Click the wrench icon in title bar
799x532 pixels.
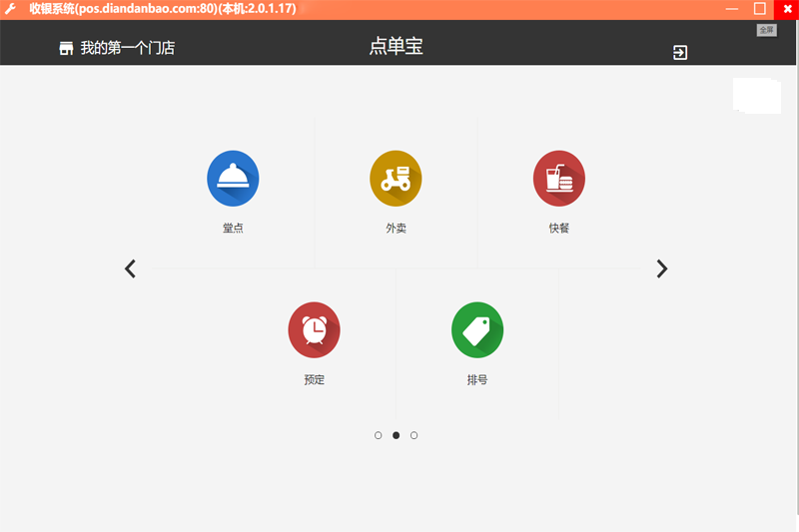pyautogui.click(x=10, y=9)
